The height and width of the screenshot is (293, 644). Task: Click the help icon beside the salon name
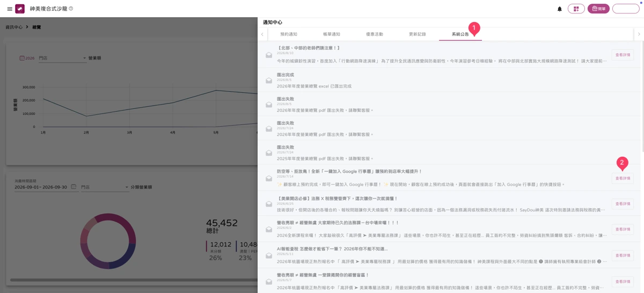[71, 9]
